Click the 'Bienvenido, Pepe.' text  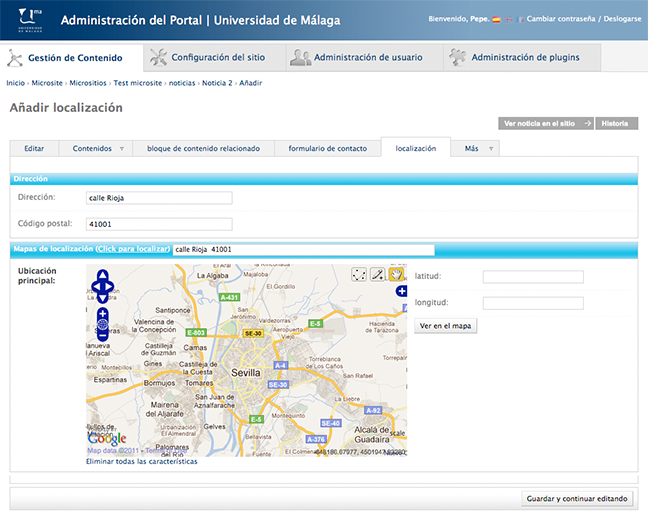(459, 19)
